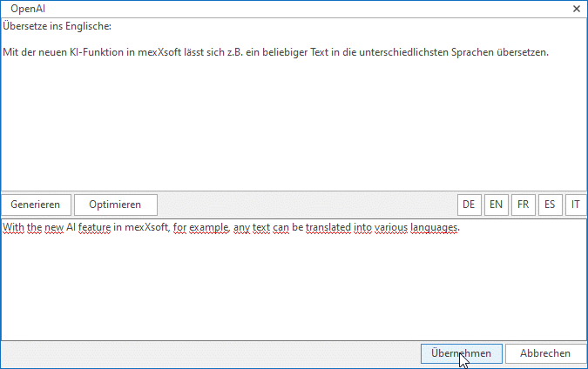The width and height of the screenshot is (588, 369).
Task: Select the DE language button
Action: tap(470, 205)
